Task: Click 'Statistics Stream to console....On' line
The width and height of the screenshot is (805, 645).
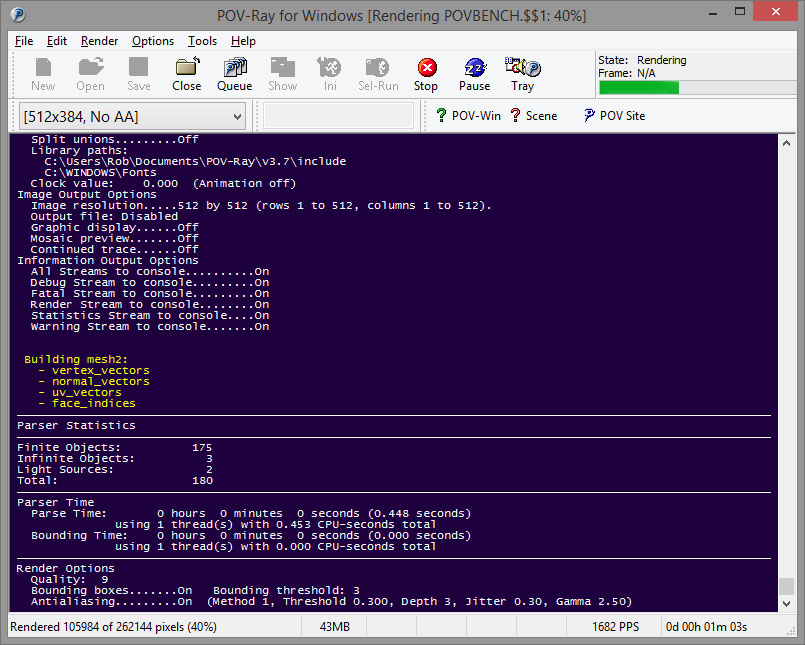Action: coord(150,315)
